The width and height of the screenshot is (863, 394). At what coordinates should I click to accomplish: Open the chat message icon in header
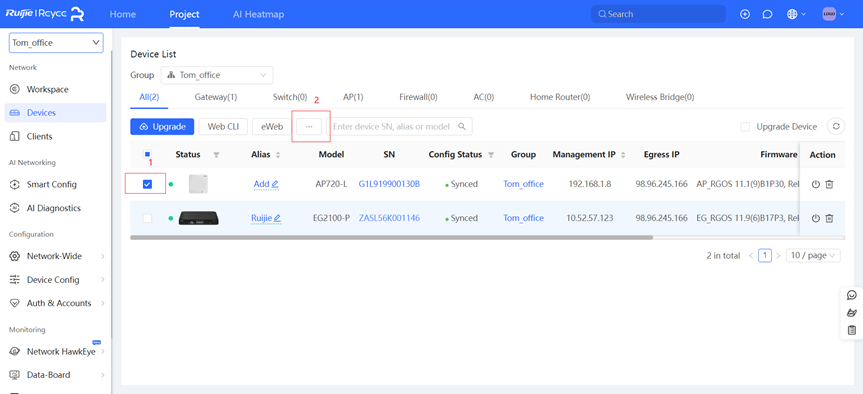click(x=767, y=14)
